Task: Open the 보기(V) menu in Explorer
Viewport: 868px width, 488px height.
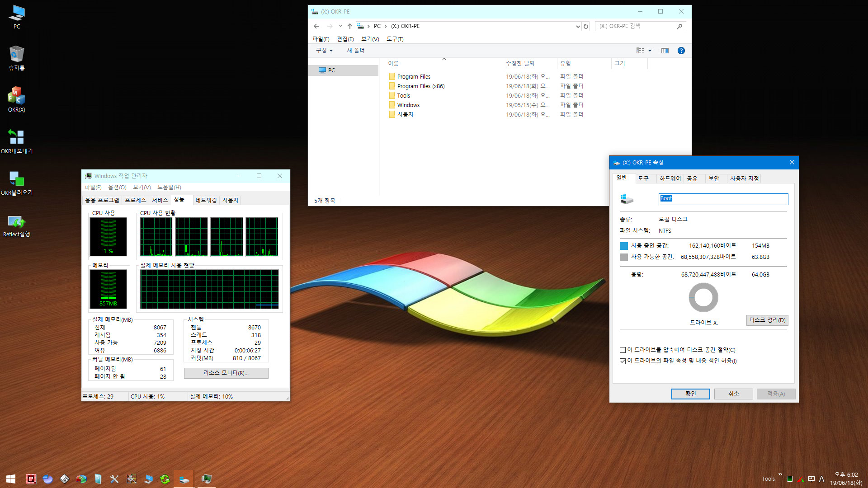Action: pyautogui.click(x=370, y=39)
